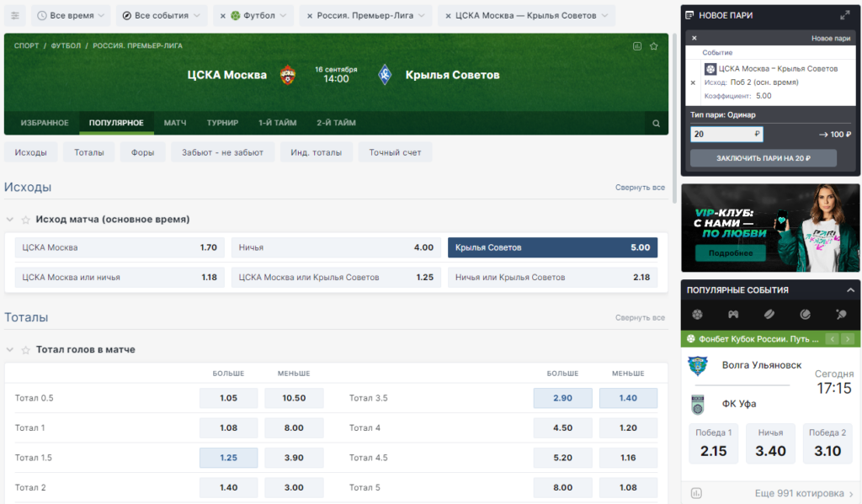Go to previous popular tournament arrow
The width and height of the screenshot is (862, 504).
(833, 339)
